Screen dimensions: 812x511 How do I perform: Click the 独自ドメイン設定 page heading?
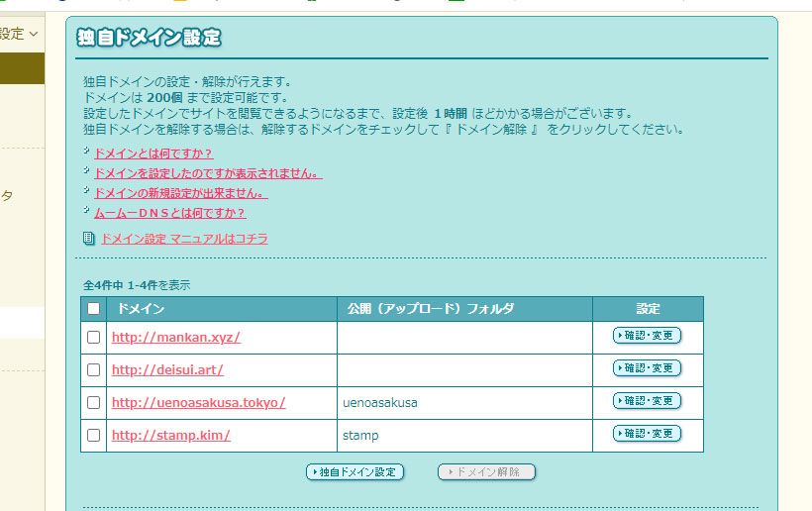pos(150,38)
